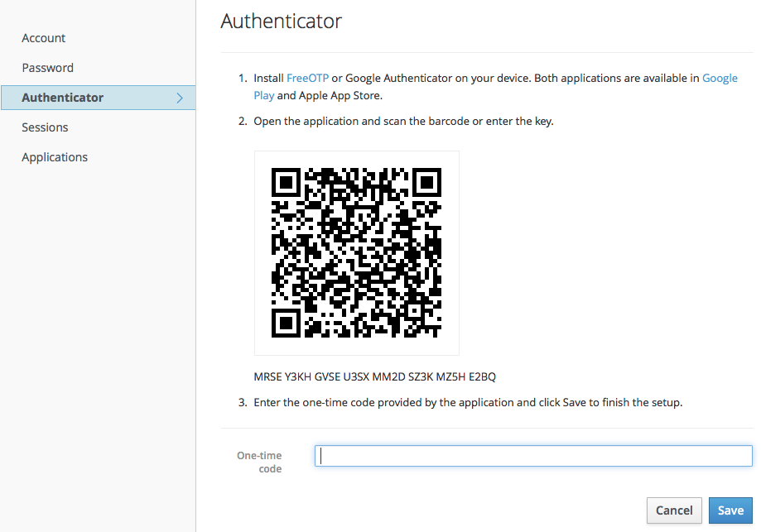
Task: Follow the FreeOTP link
Action: [x=307, y=78]
